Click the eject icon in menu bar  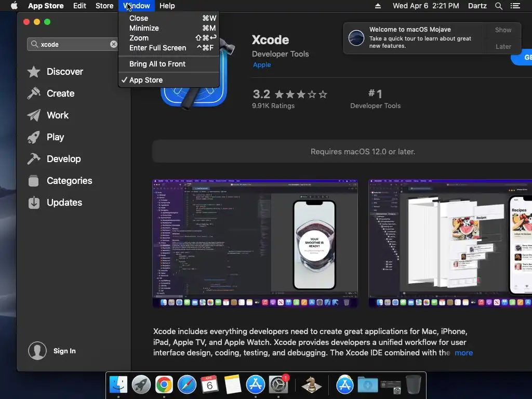[378, 6]
